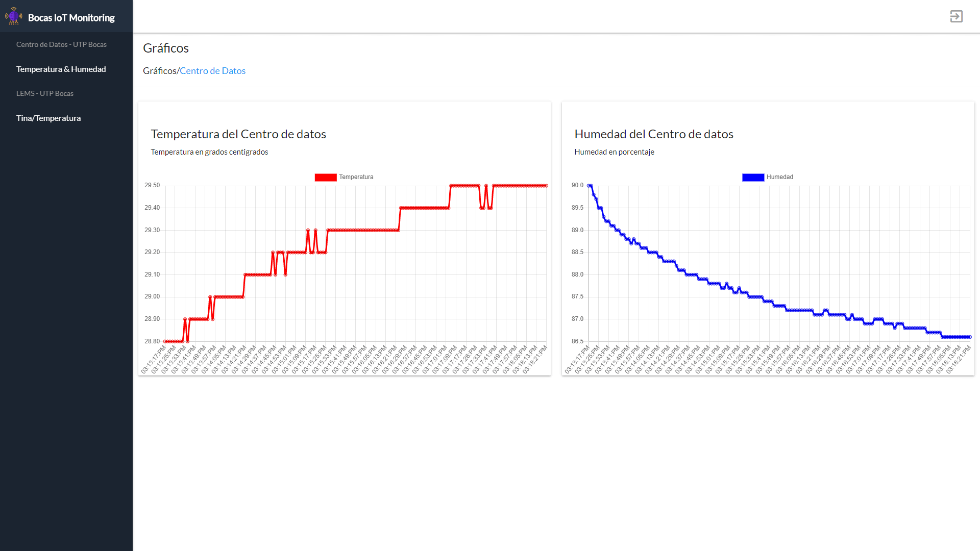Click the 29.00 temperature axis label
This screenshot has width=980, height=551.
(152, 296)
